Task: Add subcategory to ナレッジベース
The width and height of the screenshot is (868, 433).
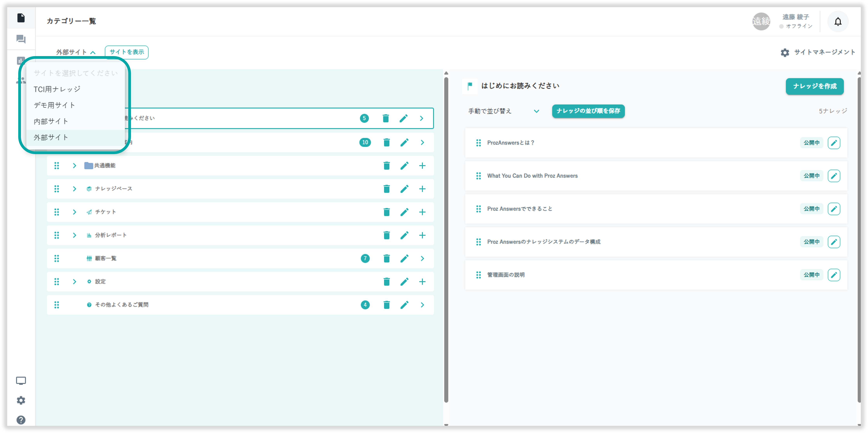Action: [422, 189]
